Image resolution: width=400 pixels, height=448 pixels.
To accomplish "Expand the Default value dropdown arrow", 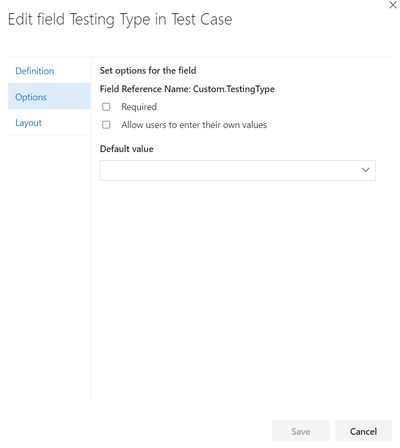I will [x=365, y=170].
